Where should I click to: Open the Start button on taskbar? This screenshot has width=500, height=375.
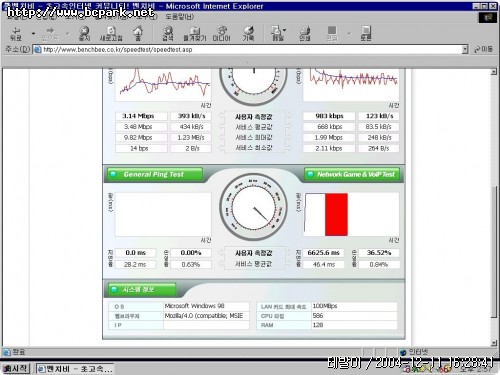[x=15, y=369]
